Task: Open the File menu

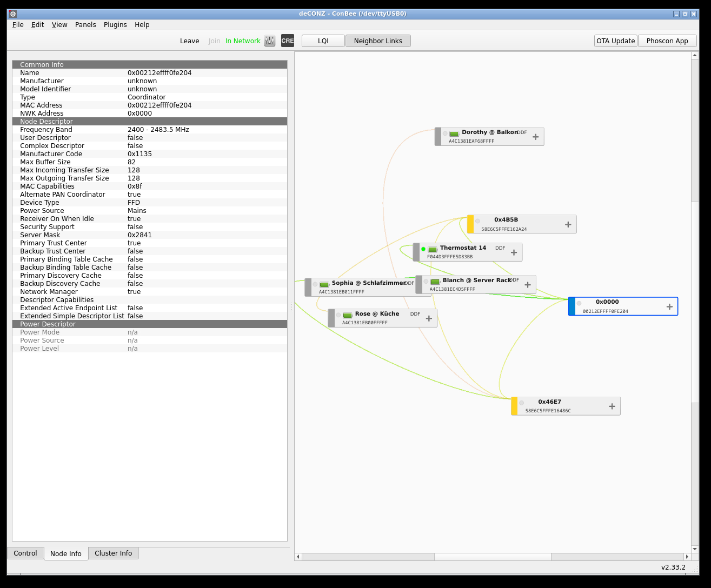Action: (18, 25)
